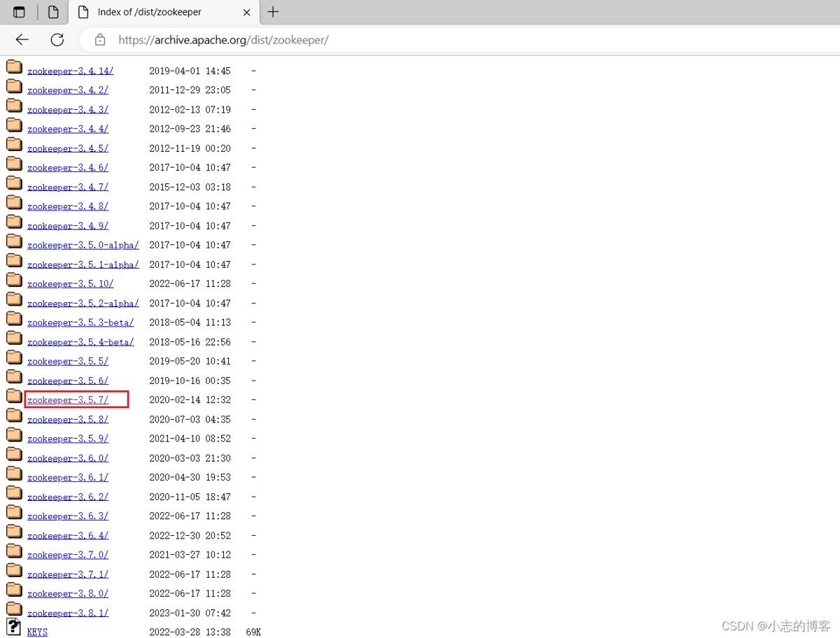Open the KEYS file link
Screen dimensions: 840x638
point(37,632)
